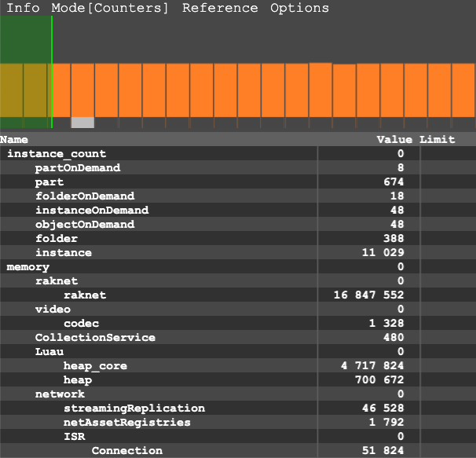Click the value 1 792
This screenshot has width=476, height=458.
(x=386, y=422)
